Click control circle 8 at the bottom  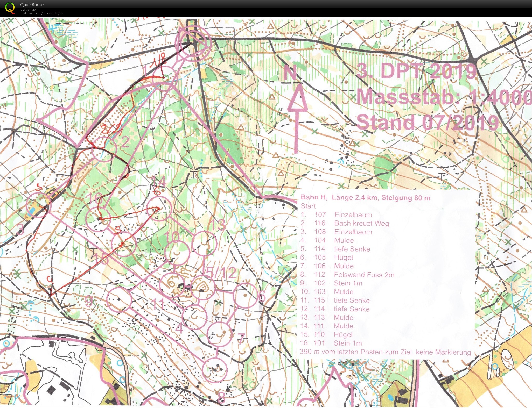coord(214,370)
